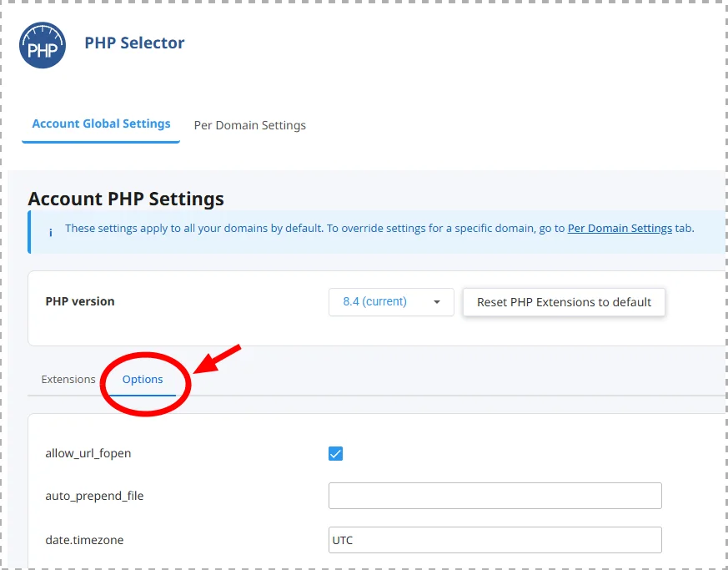728x570 pixels.
Task: Switch to the Per Domain Settings tab
Action: pos(250,125)
